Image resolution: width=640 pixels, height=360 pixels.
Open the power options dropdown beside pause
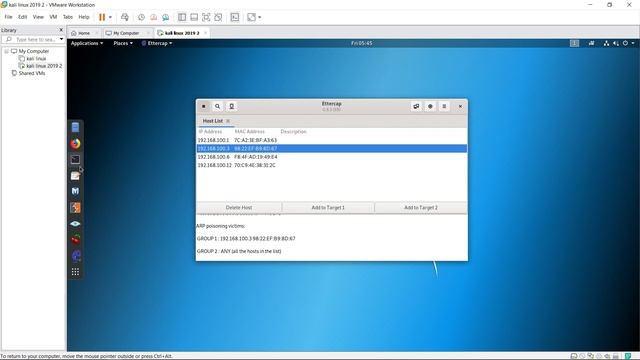[110, 17]
